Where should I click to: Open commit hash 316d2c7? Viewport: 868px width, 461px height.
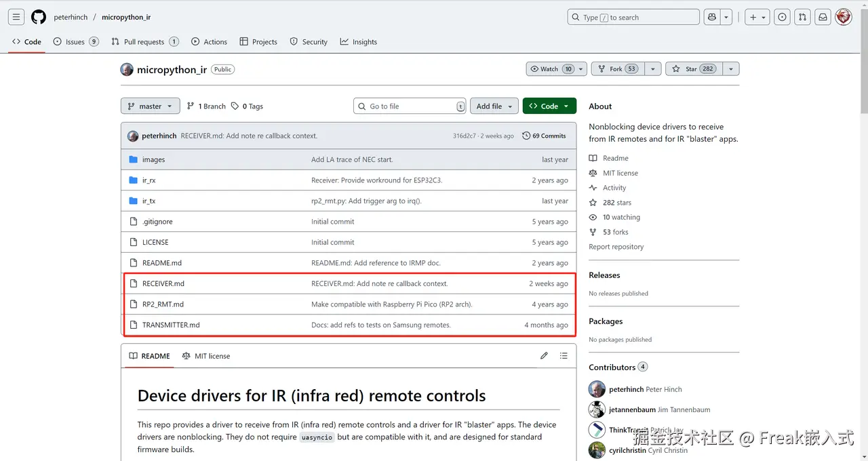click(x=465, y=136)
